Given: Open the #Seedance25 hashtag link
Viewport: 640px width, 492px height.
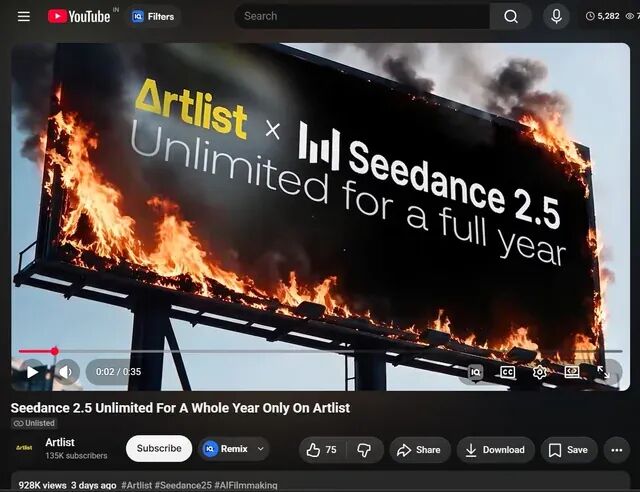Looking at the screenshot, I should (x=183, y=485).
